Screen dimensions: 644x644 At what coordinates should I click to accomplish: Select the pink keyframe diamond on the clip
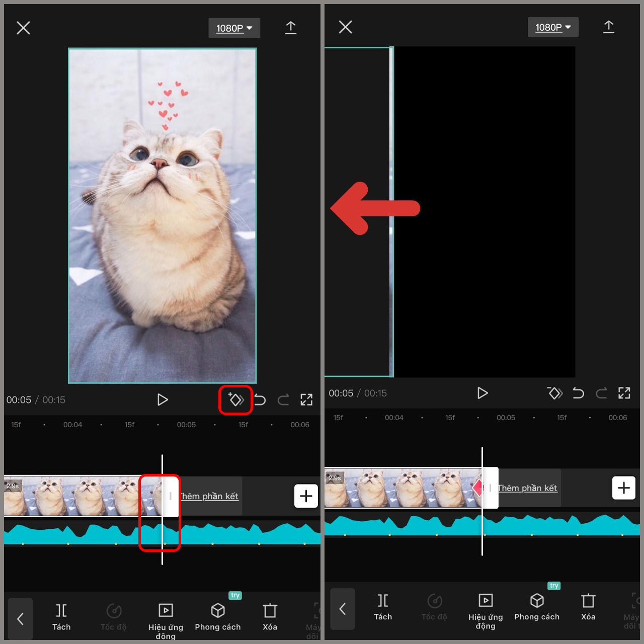tap(477, 488)
